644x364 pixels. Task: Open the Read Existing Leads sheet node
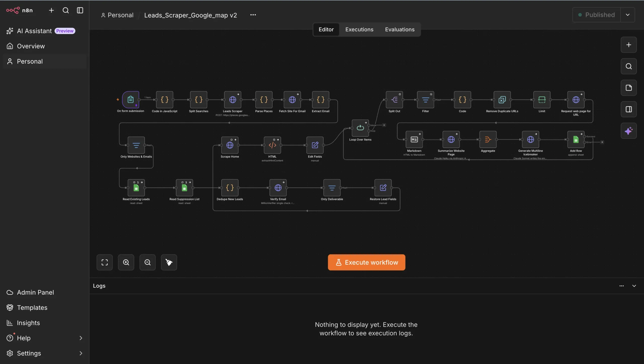[x=136, y=188]
